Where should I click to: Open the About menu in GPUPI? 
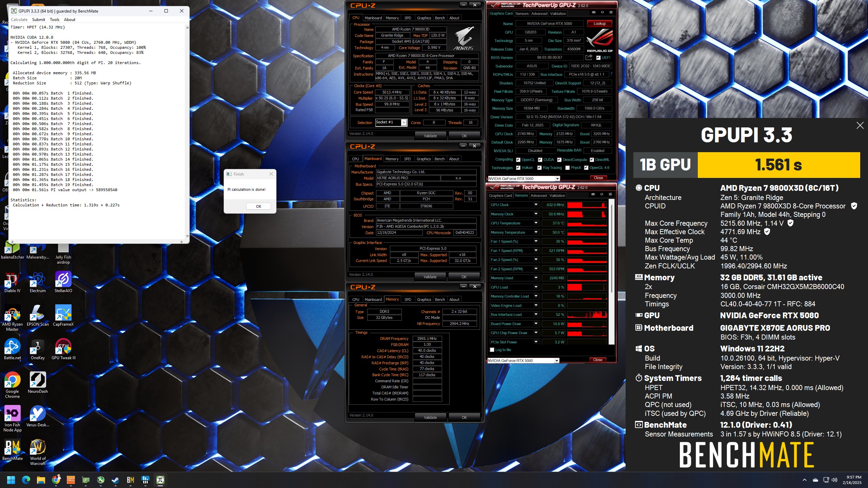coord(70,20)
